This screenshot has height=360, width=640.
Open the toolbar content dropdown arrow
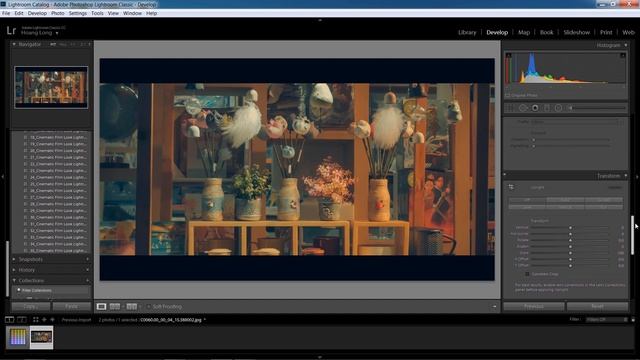[494, 307]
